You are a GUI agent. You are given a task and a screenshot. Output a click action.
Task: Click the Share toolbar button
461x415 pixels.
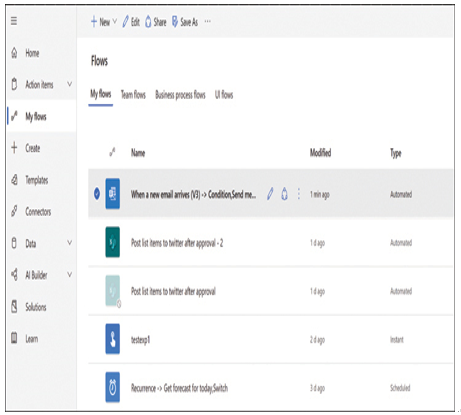[x=155, y=22]
